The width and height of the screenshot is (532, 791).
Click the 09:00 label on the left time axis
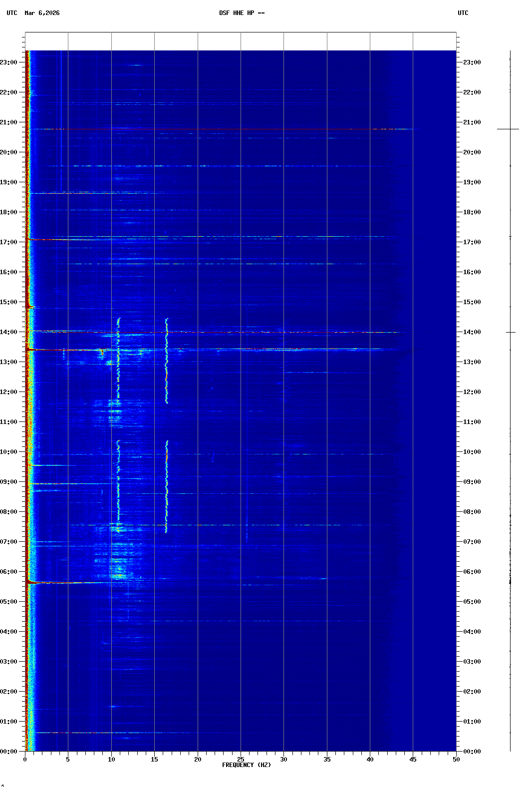pyautogui.click(x=9, y=482)
